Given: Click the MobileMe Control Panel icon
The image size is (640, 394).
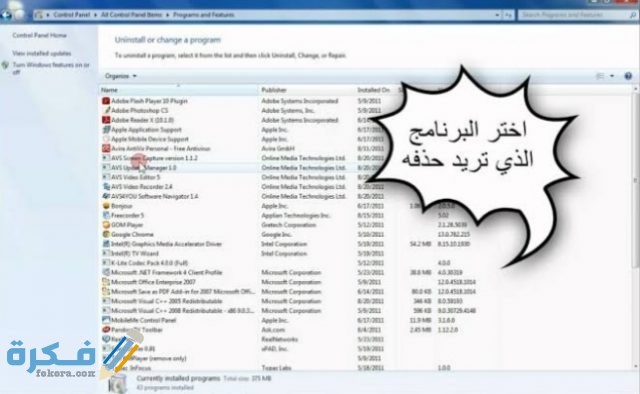Looking at the screenshot, I should coord(106,320).
